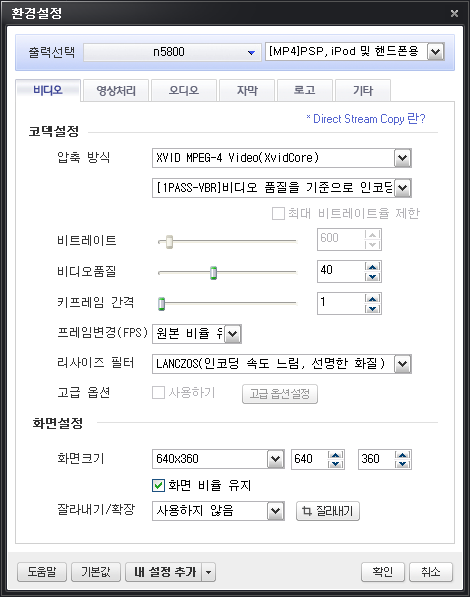Open the 영상처리 tab

coord(116,91)
